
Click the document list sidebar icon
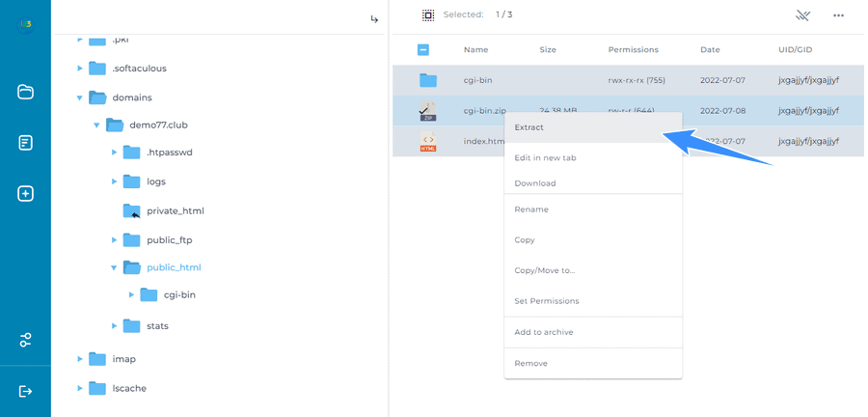click(x=25, y=143)
